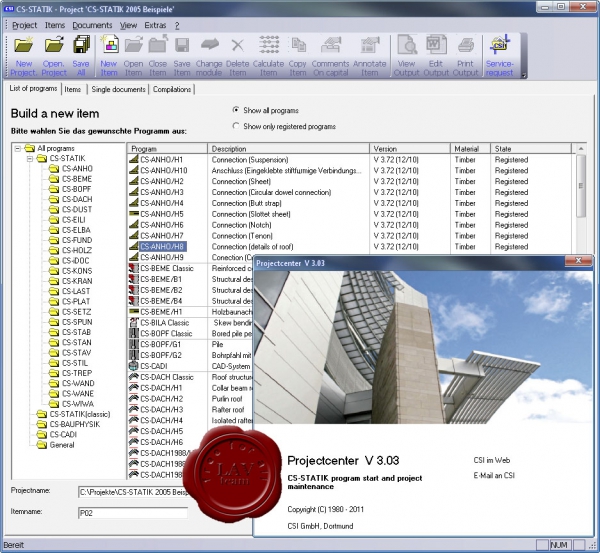
Task: Click into the Itemname field containing P02
Action: coord(133,513)
